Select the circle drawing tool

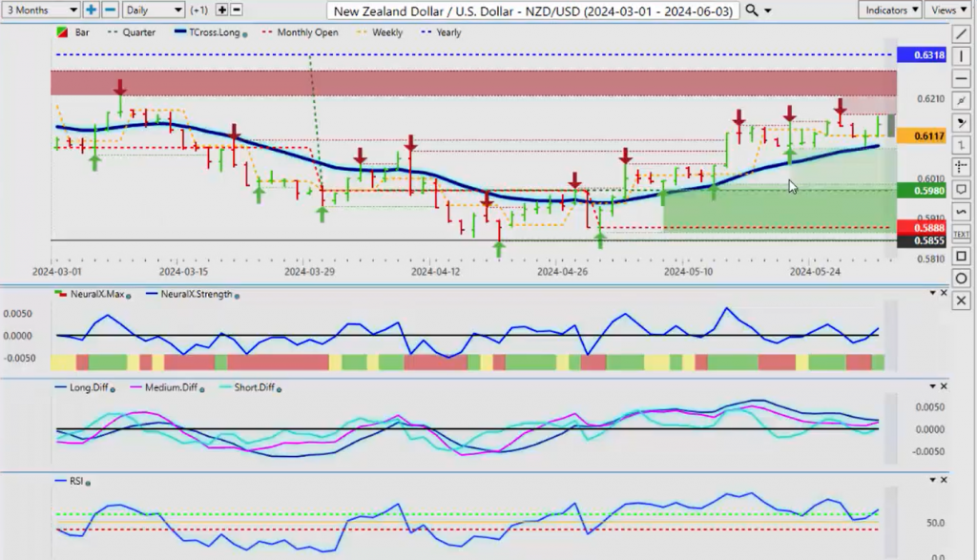[x=961, y=279]
